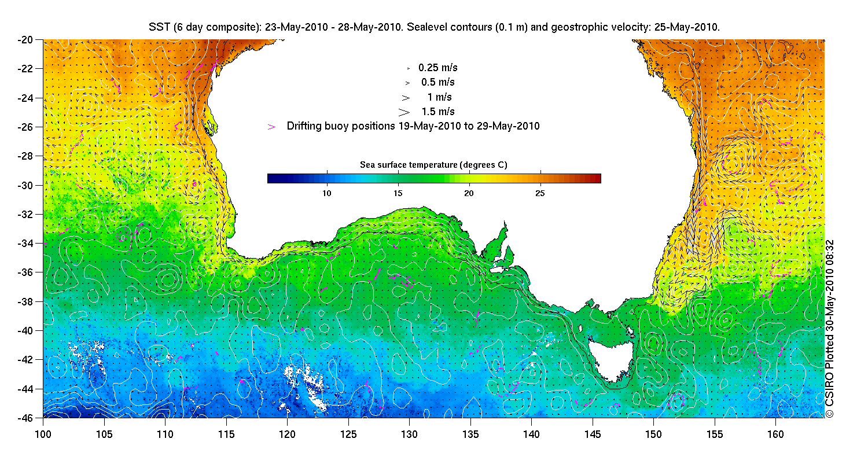Screen dimensions: 868x457
Task: Click the 1 m/s velocity legend label
Action: 439,97
